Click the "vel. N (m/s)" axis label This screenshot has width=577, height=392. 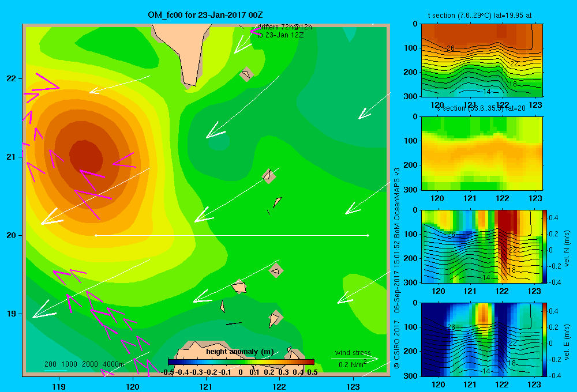tap(567, 248)
